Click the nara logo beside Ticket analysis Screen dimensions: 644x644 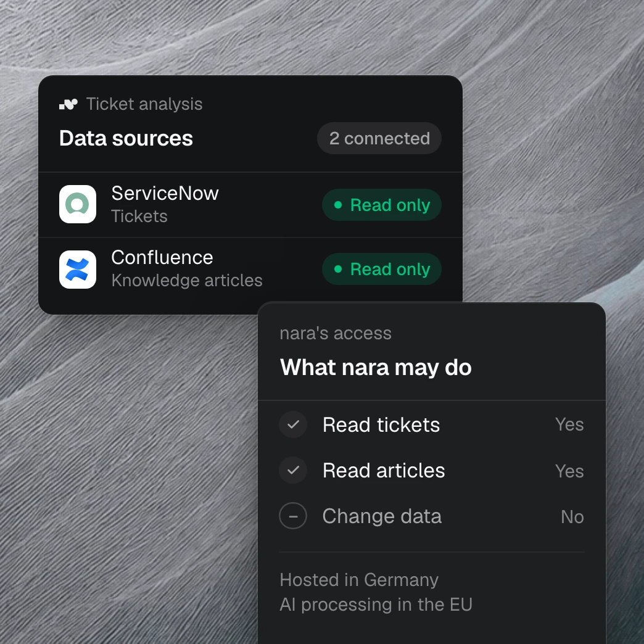(x=68, y=104)
